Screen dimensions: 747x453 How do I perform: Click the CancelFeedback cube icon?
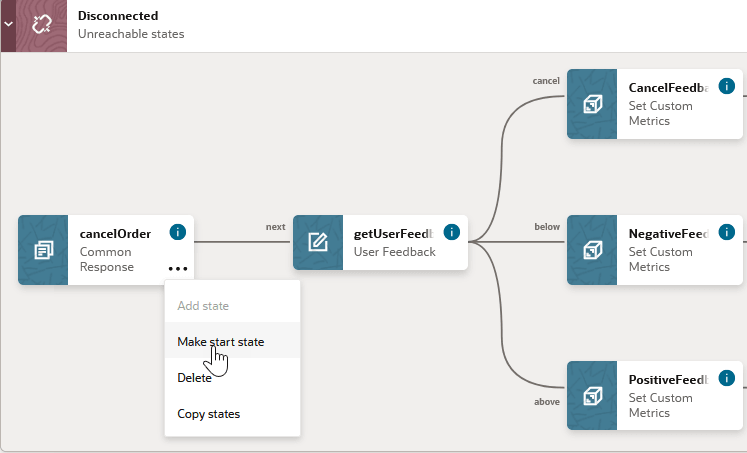click(x=592, y=104)
